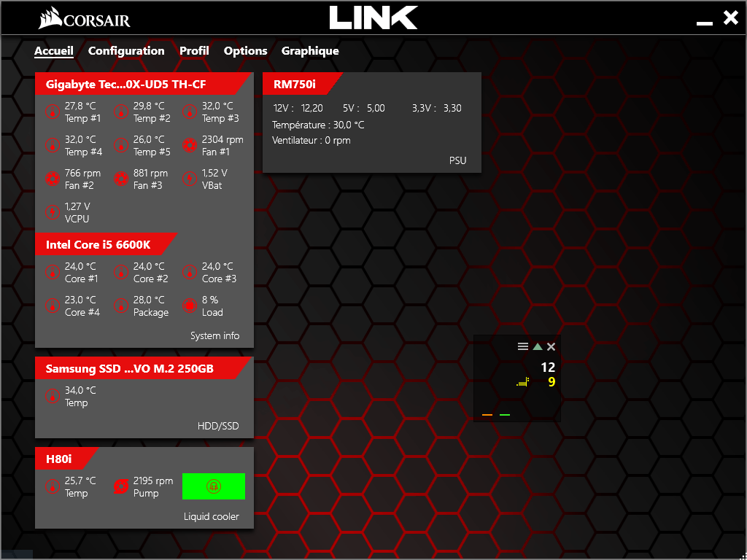
Task: Click the 3,3V 3,30 voltage reading
Action: (x=437, y=109)
